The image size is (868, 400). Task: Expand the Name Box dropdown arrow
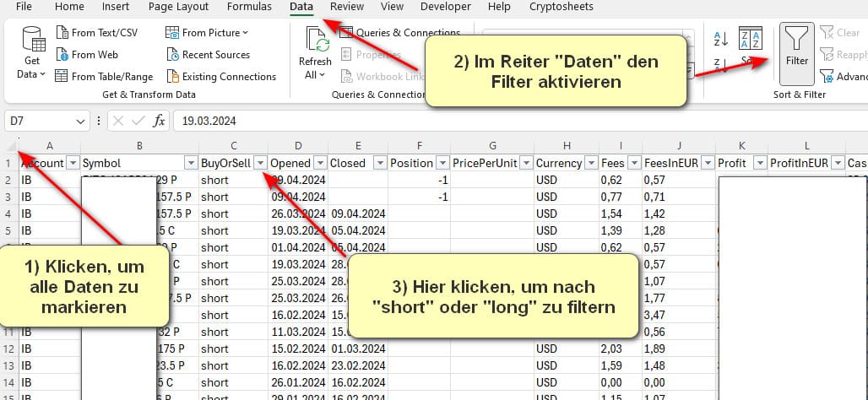click(81, 122)
